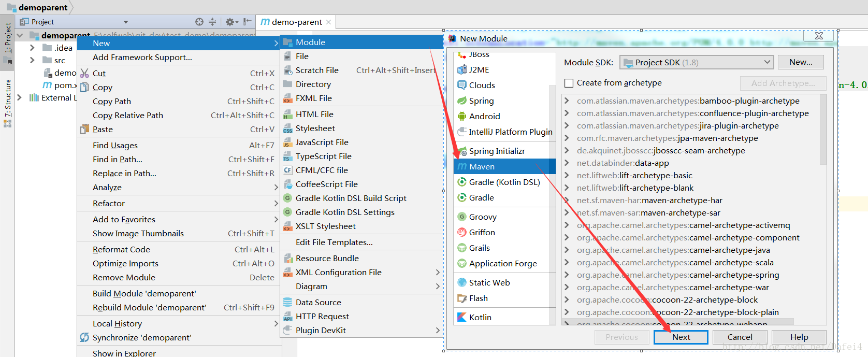Viewport: 868px width, 357px height.
Task: Click the Next button
Action: [681, 337]
